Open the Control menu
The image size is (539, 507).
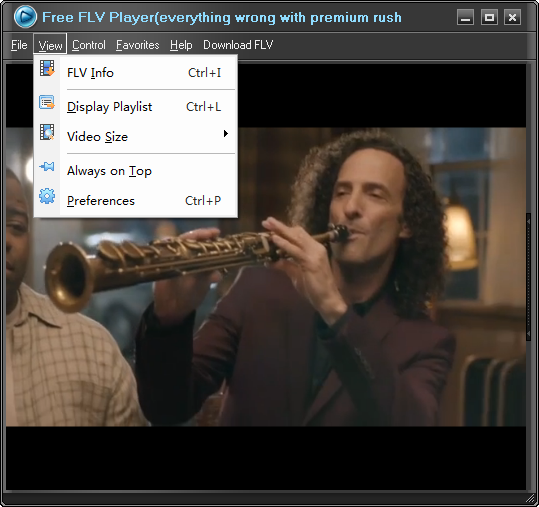(89, 45)
